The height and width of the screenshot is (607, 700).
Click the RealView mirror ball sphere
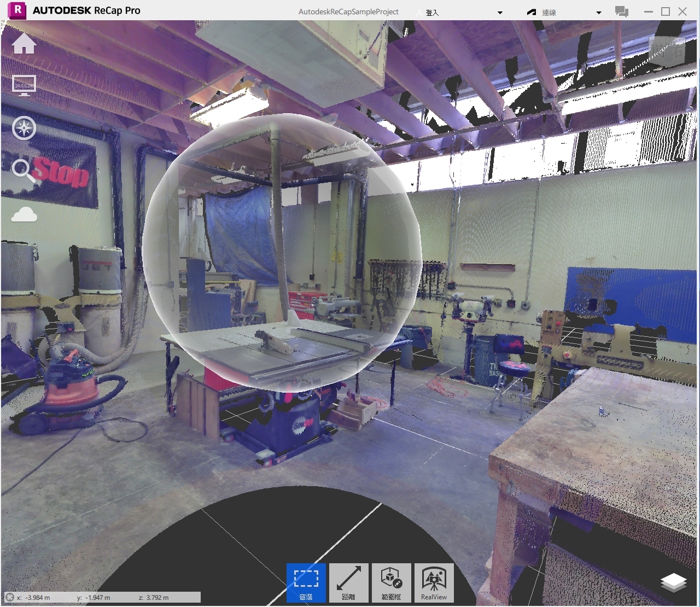[x=282, y=252]
